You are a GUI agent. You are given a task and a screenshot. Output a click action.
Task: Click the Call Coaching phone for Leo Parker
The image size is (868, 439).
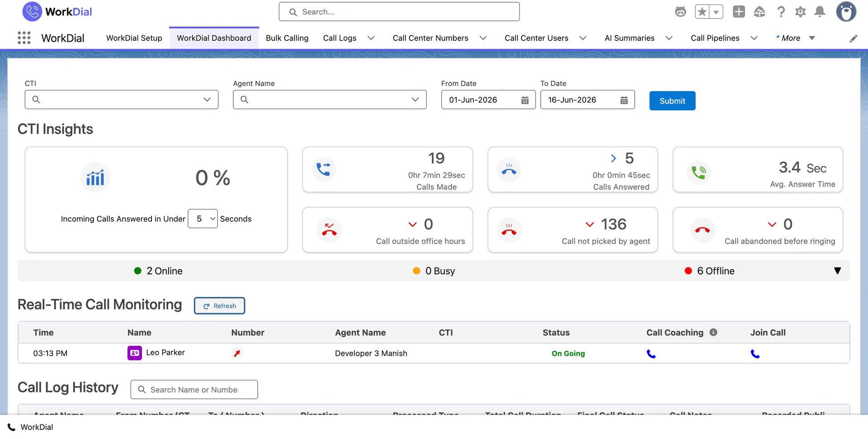[x=651, y=354]
